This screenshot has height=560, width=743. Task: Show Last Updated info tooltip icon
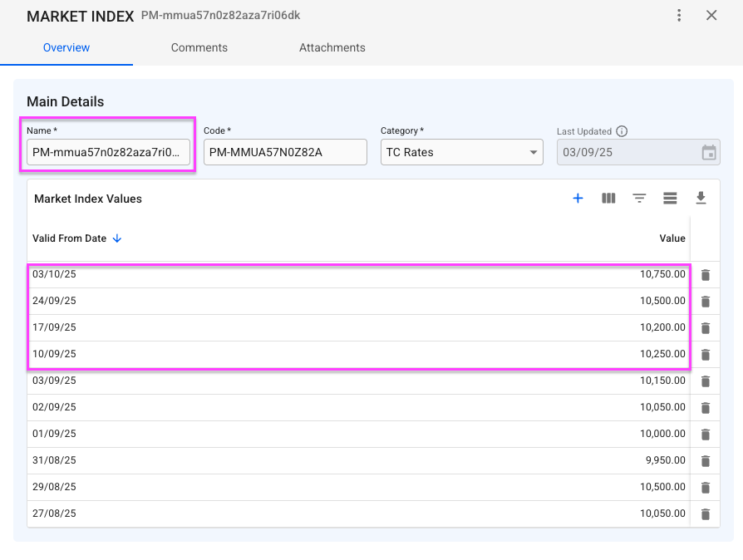[x=622, y=131]
